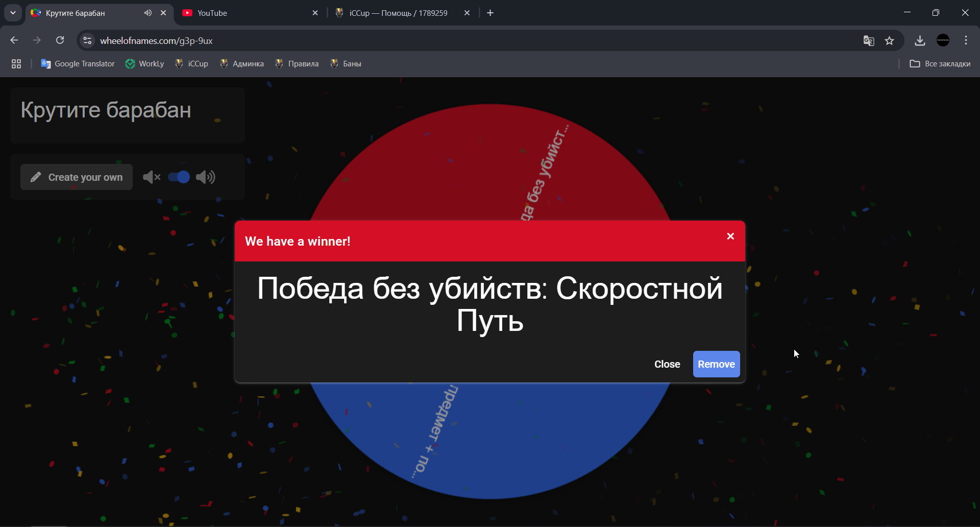Open the WorkLy bookmark

point(144,64)
